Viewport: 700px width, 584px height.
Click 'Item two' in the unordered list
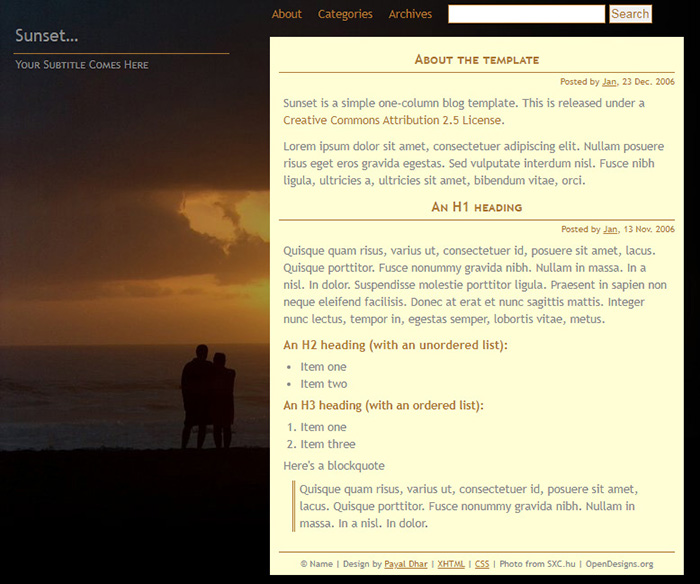coord(324,384)
